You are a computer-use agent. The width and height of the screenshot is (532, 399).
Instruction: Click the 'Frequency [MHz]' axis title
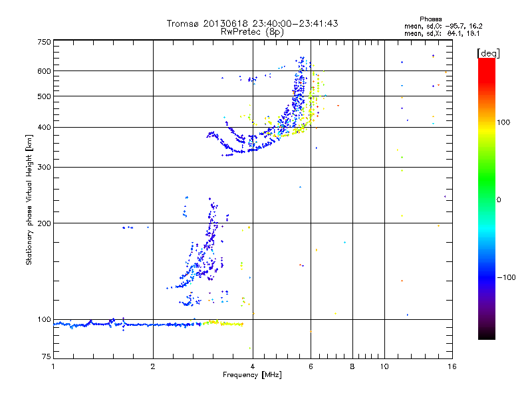pyautogui.click(x=252, y=375)
